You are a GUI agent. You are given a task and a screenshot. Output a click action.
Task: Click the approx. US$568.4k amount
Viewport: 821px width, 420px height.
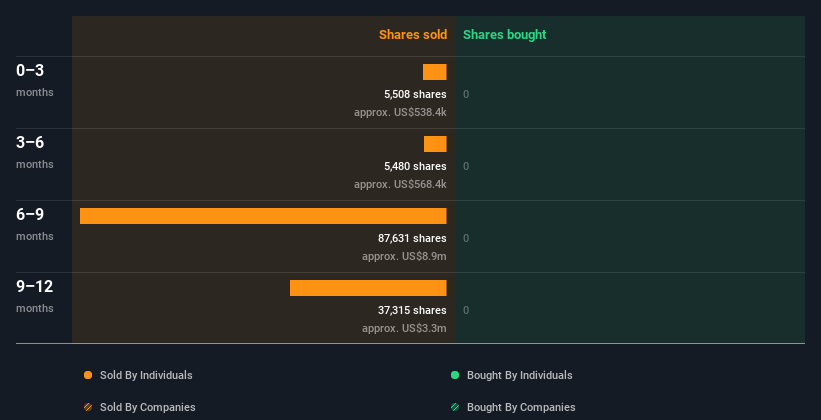[x=400, y=184]
